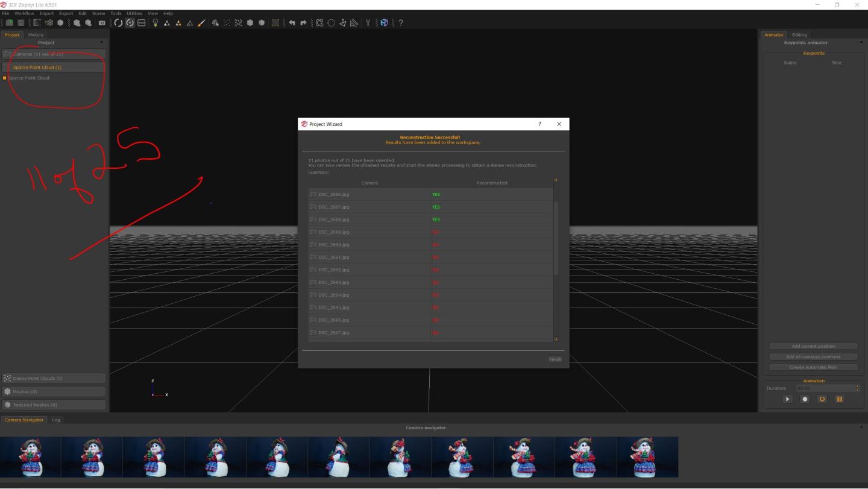Click the ruler measurement tool icon
The height and width of the screenshot is (489, 868).
pos(354,23)
